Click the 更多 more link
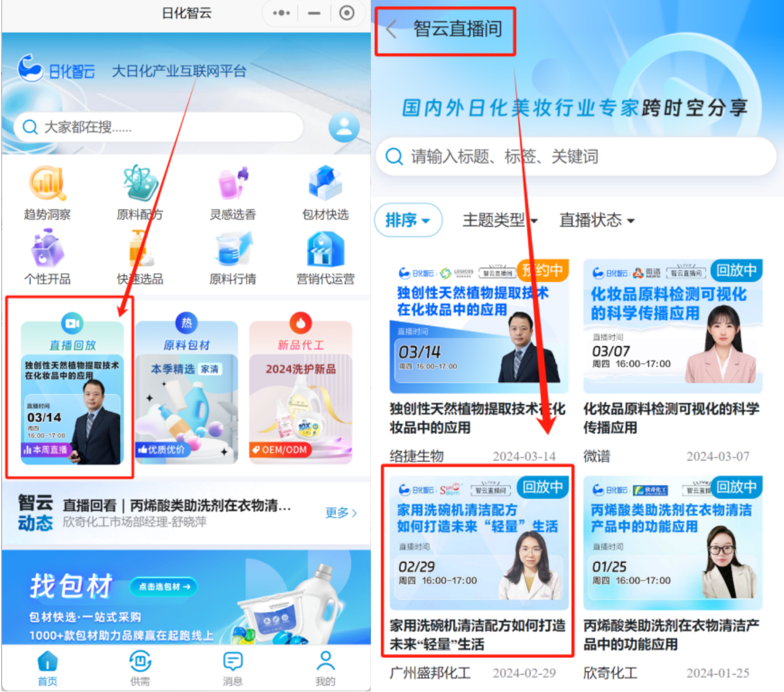 click(341, 513)
